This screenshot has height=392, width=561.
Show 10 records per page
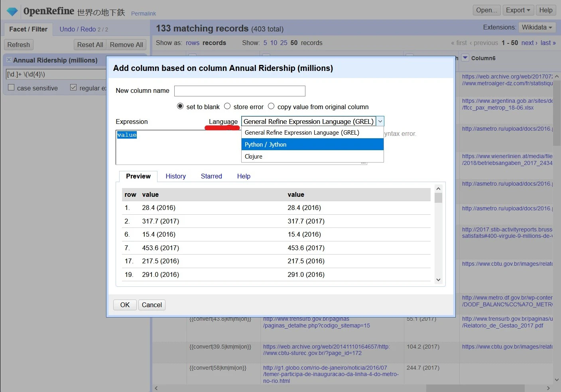274,43
